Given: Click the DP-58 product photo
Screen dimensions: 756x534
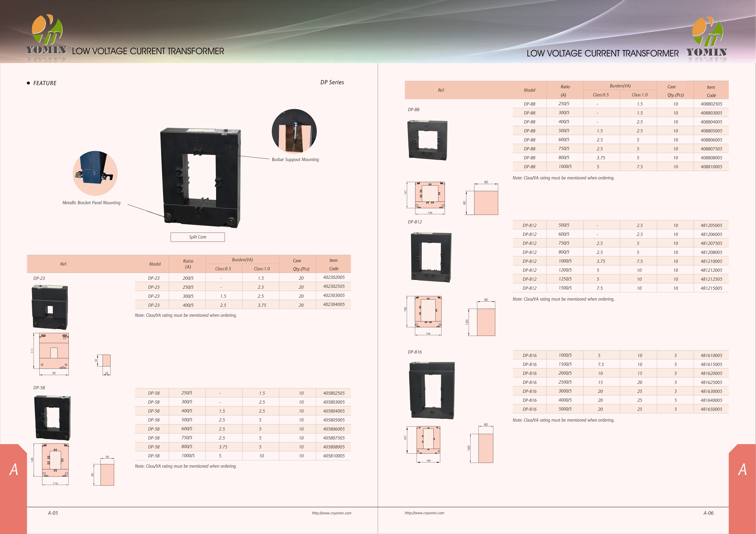Looking at the screenshot, I should [x=52, y=418].
